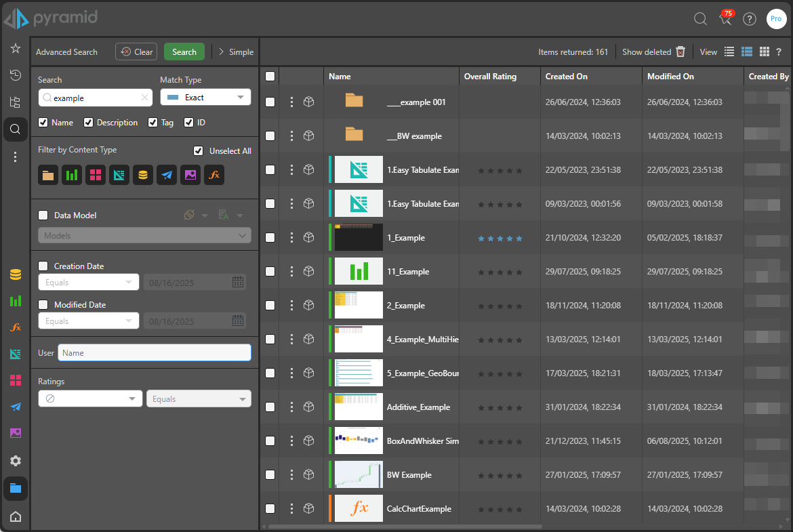Click the Publish paper plane filter icon

click(x=167, y=175)
